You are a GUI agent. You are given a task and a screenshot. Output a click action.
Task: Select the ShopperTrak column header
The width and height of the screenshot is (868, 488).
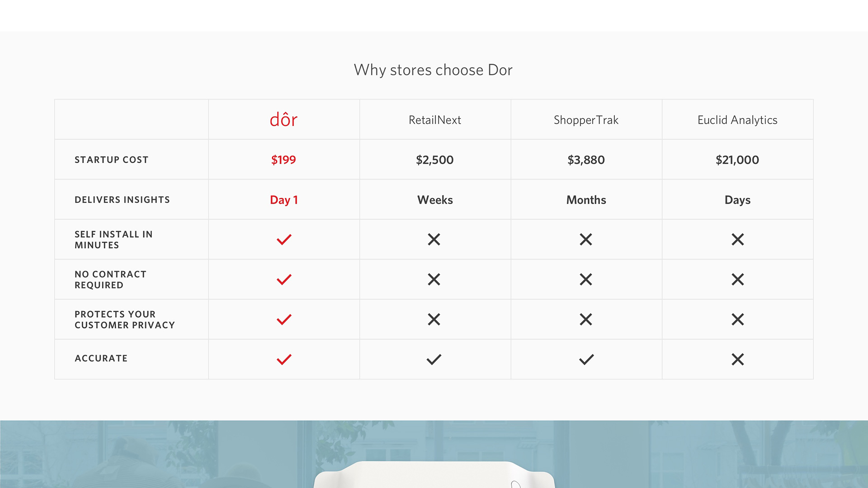click(x=586, y=120)
